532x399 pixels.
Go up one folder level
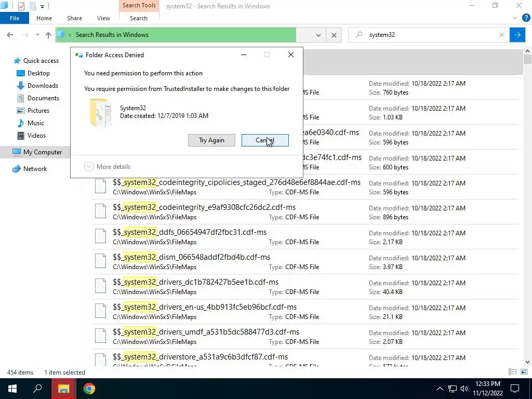48,35
